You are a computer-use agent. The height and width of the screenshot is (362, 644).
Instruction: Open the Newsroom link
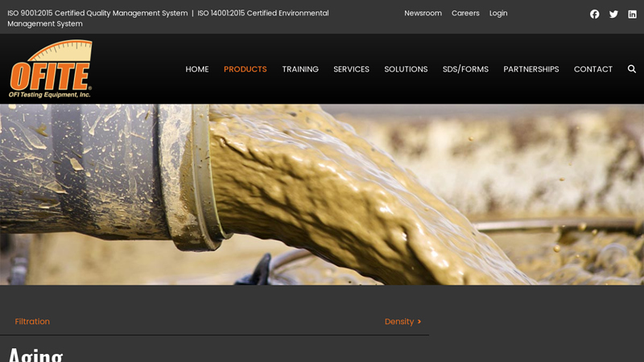tap(423, 13)
